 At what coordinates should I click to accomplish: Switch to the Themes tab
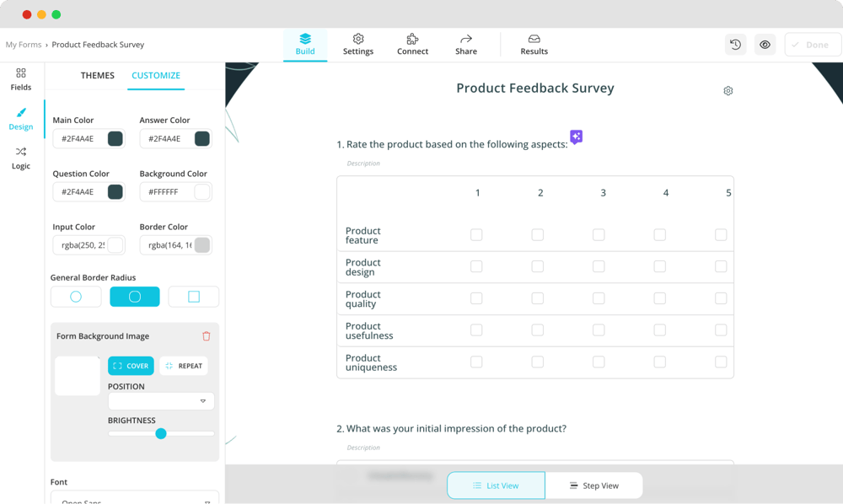[x=98, y=76]
